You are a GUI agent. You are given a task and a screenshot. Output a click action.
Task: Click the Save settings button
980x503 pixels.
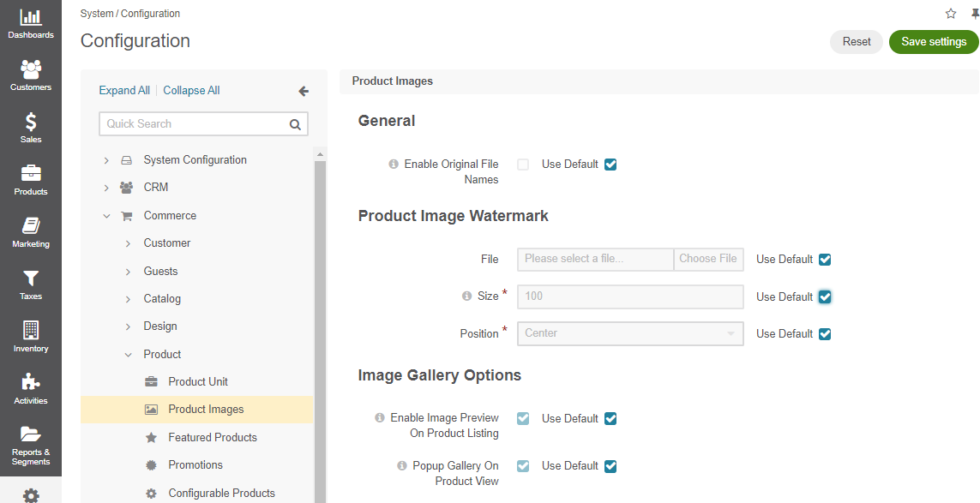(934, 42)
